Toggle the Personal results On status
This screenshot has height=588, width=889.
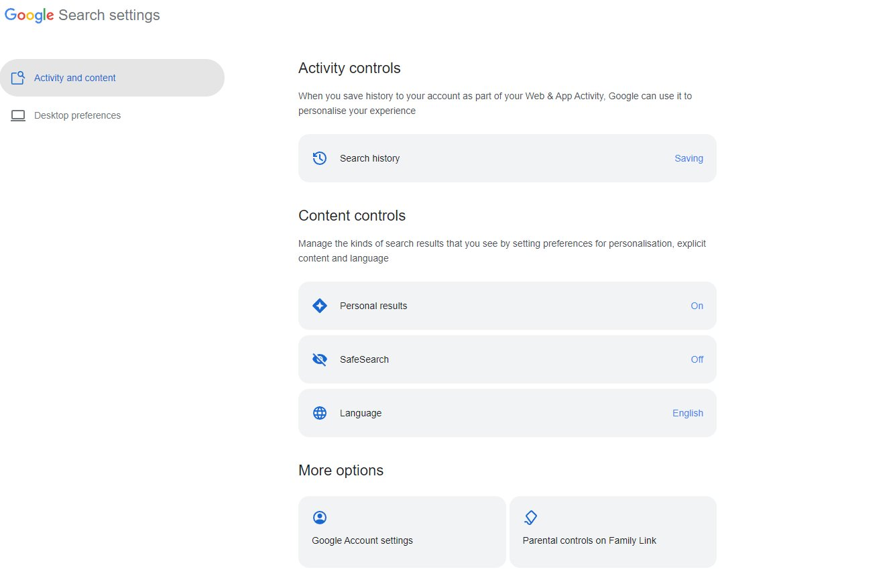click(697, 306)
